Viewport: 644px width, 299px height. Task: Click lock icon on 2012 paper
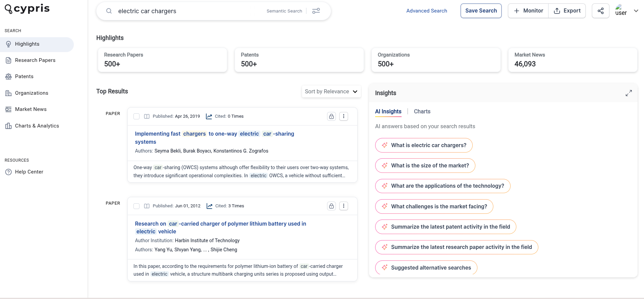(331, 206)
